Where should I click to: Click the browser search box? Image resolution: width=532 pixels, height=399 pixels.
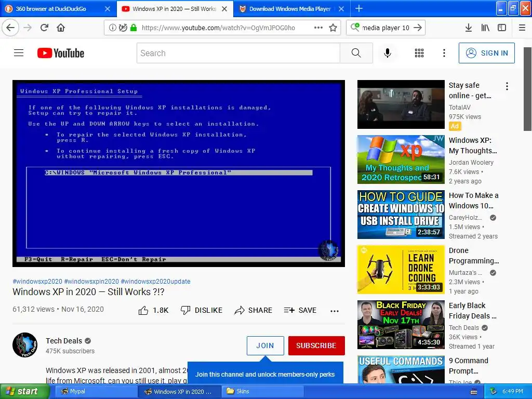pyautogui.click(x=386, y=28)
